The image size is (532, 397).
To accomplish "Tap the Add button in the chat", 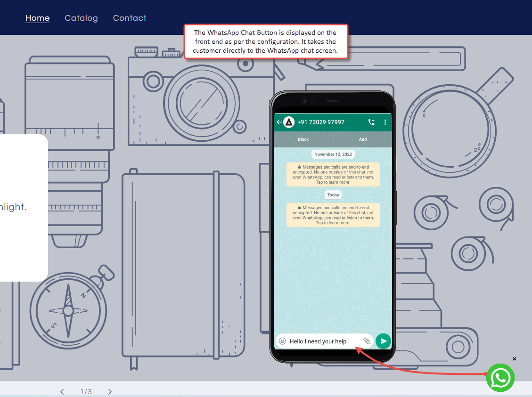I will pos(363,139).
